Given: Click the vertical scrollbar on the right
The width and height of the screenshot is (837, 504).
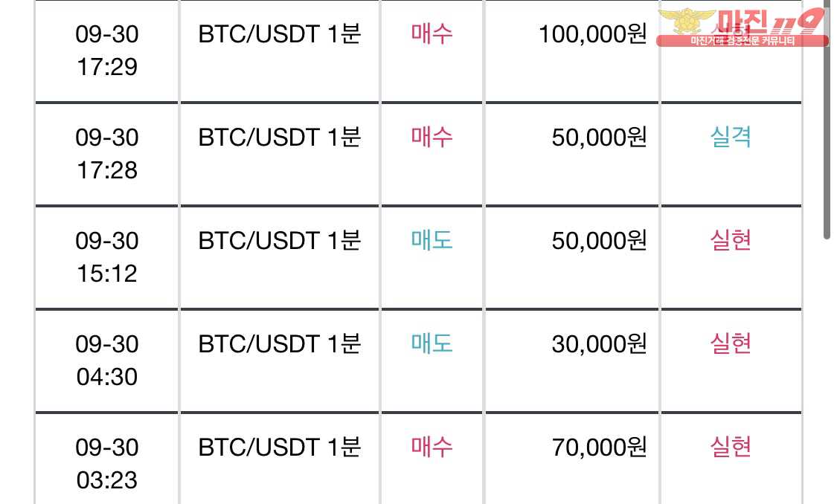Looking at the screenshot, I should pyautogui.click(x=827, y=120).
